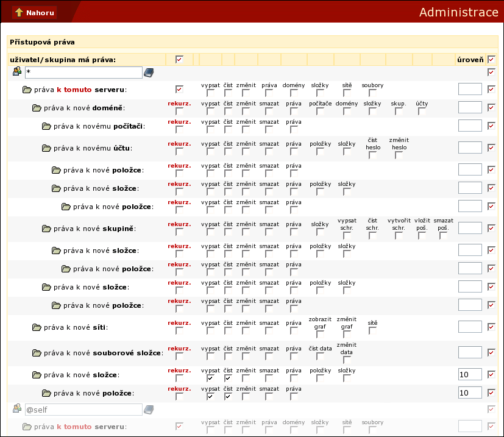Click folder icon for práva k novému počítači

pos(46,126)
